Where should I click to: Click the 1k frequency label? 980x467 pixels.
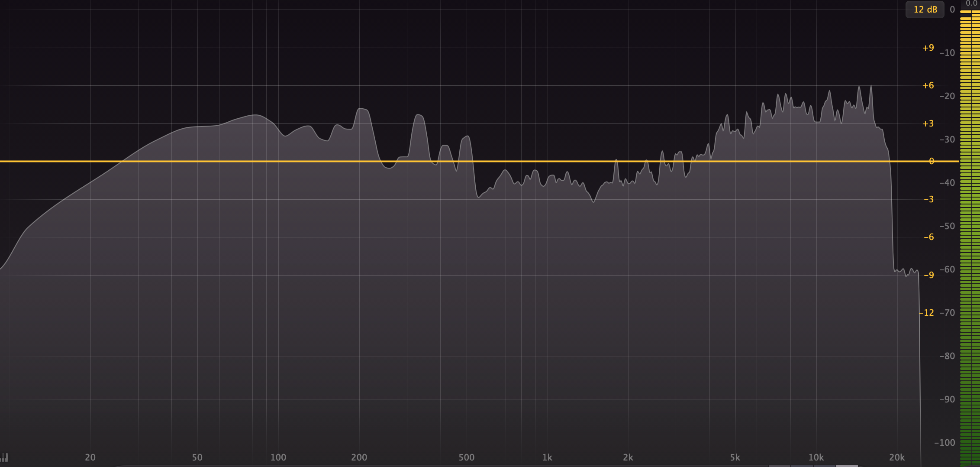tap(547, 457)
